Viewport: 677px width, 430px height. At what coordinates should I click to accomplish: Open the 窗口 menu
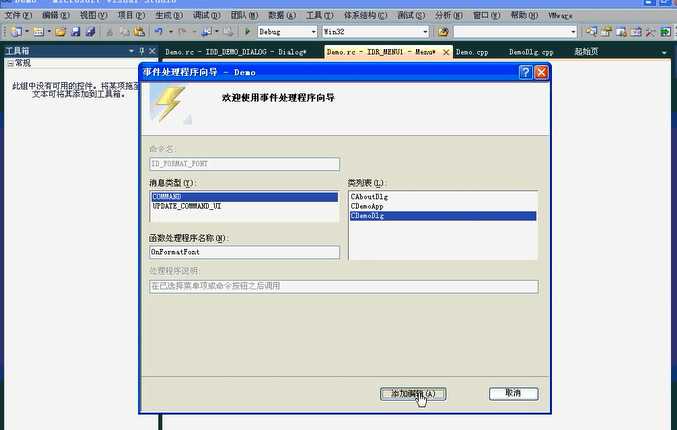click(x=486, y=15)
